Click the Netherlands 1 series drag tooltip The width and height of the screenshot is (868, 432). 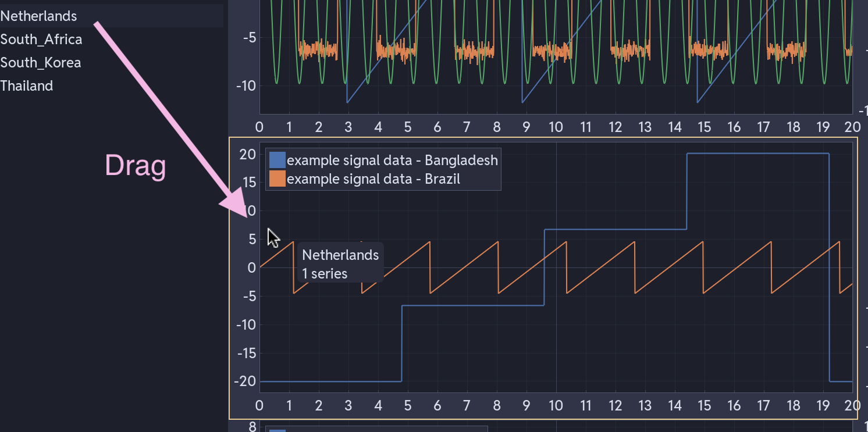pos(340,264)
